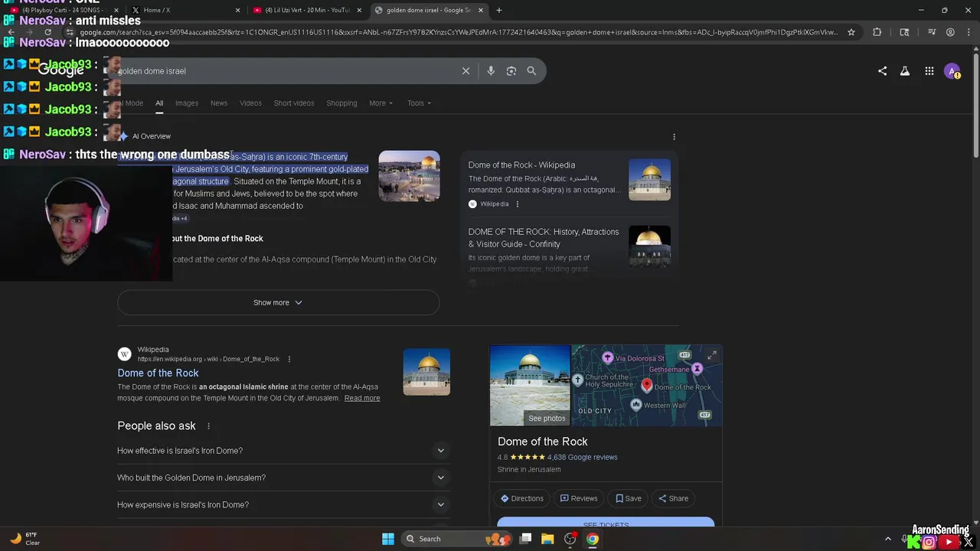Open a new browser tab

click(x=499, y=10)
